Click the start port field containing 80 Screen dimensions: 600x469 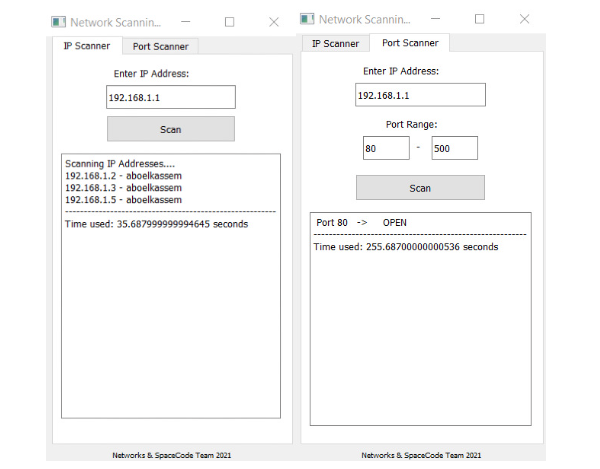coord(386,148)
